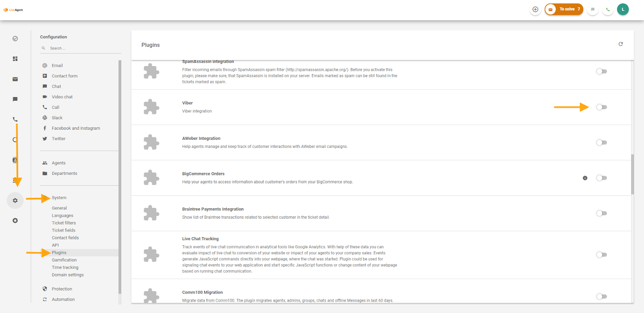Click the LiveAgent logo
Image resolution: width=644 pixels, height=313 pixels.
click(13, 10)
